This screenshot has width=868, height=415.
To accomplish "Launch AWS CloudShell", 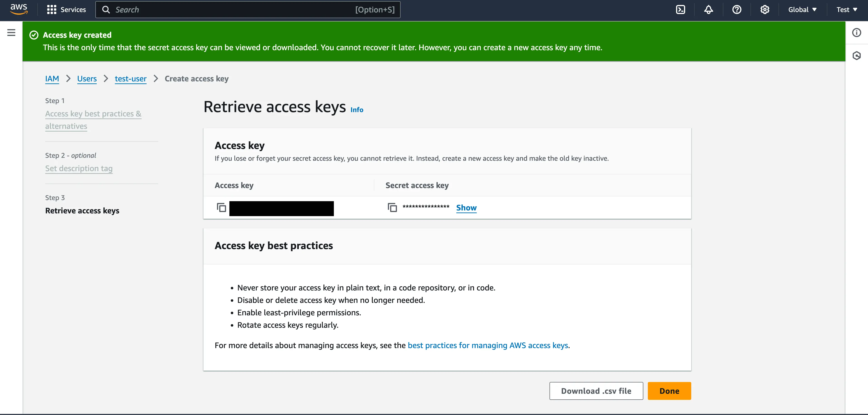I will click(x=680, y=9).
